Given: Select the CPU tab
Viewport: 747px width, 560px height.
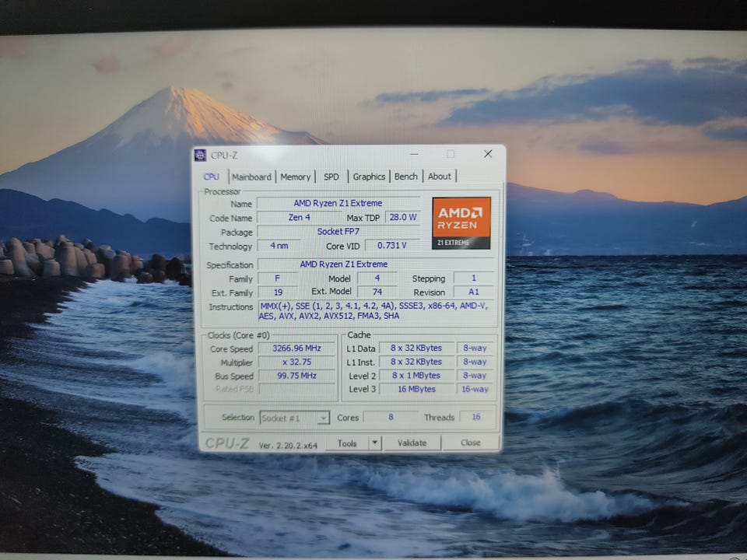Looking at the screenshot, I should click(x=212, y=177).
